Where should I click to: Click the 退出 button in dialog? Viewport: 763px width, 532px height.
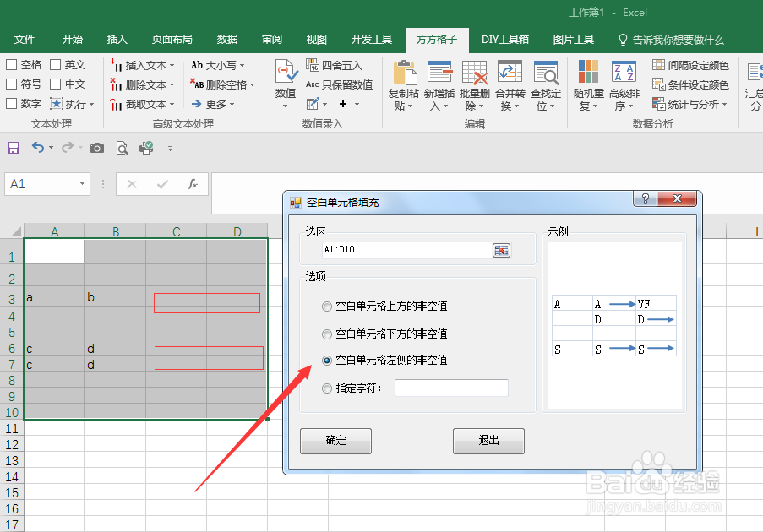tap(488, 441)
